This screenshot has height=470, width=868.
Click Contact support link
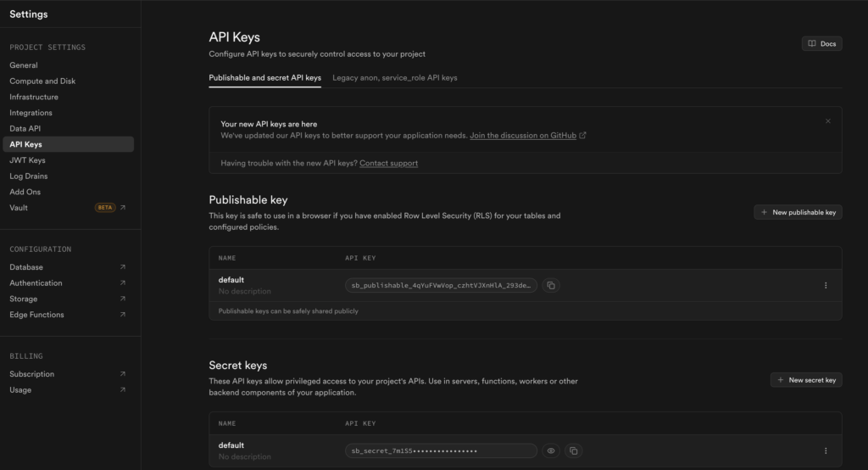tap(388, 163)
